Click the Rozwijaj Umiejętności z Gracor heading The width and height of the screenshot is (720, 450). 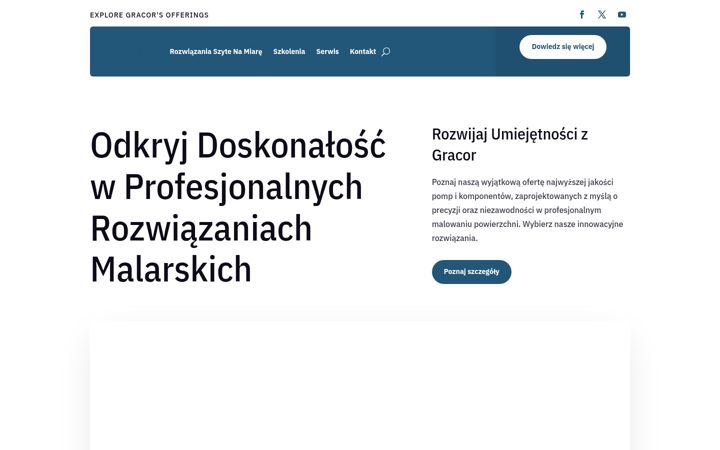510,145
